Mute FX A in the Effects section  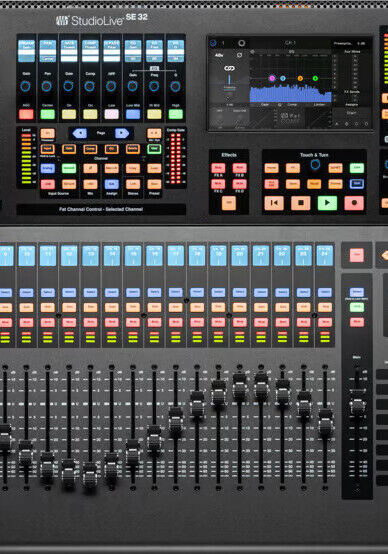(x=218, y=168)
